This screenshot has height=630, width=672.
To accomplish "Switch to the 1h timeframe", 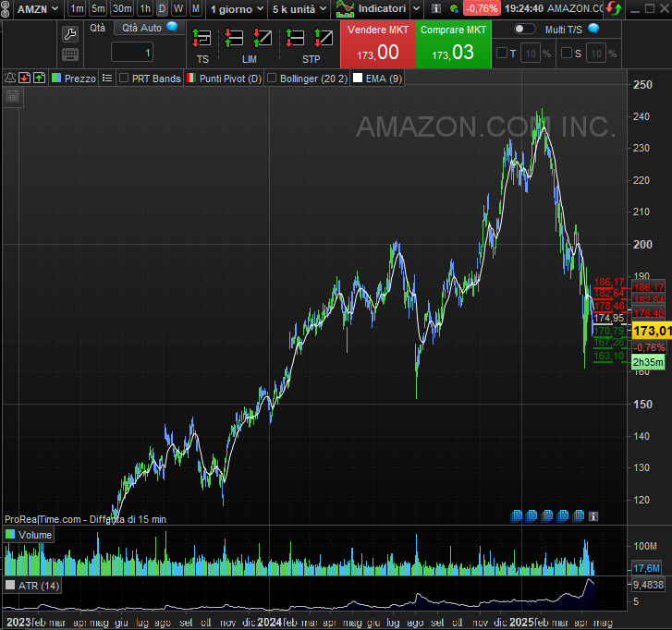I will tap(145, 8).
